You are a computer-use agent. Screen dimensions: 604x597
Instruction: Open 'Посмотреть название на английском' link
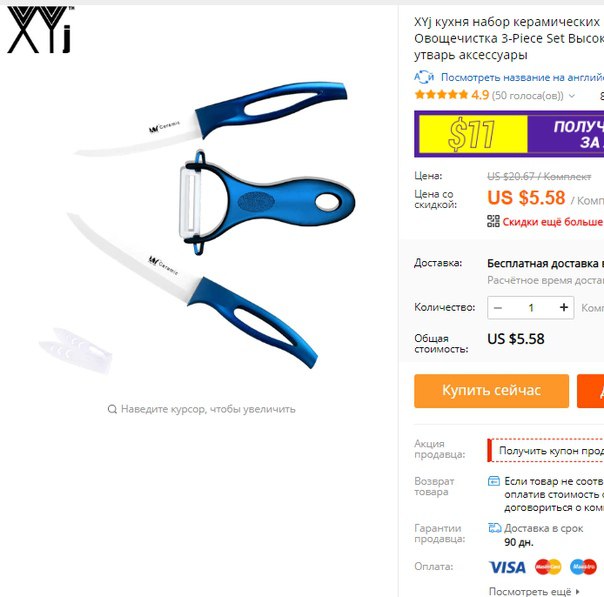[522, 77]
